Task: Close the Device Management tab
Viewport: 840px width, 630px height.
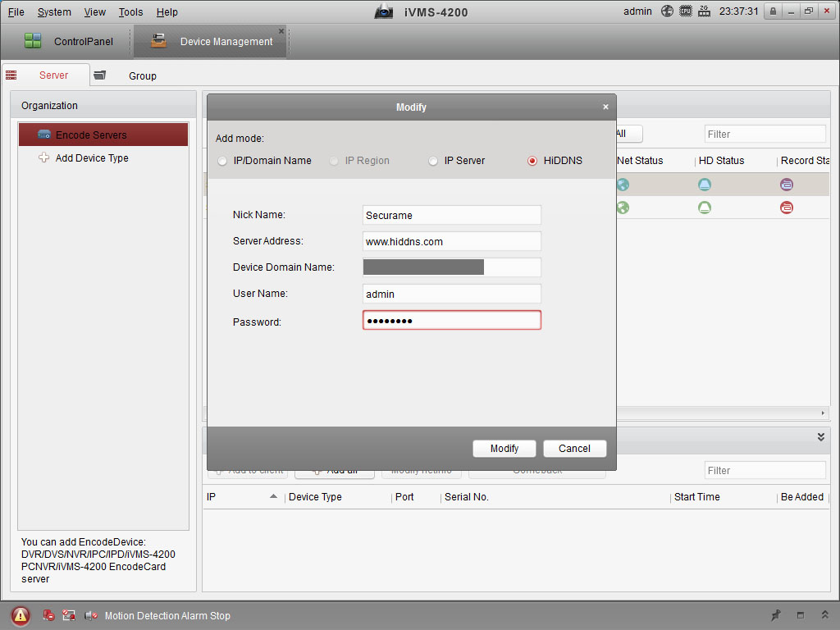Action: (281, 31)
